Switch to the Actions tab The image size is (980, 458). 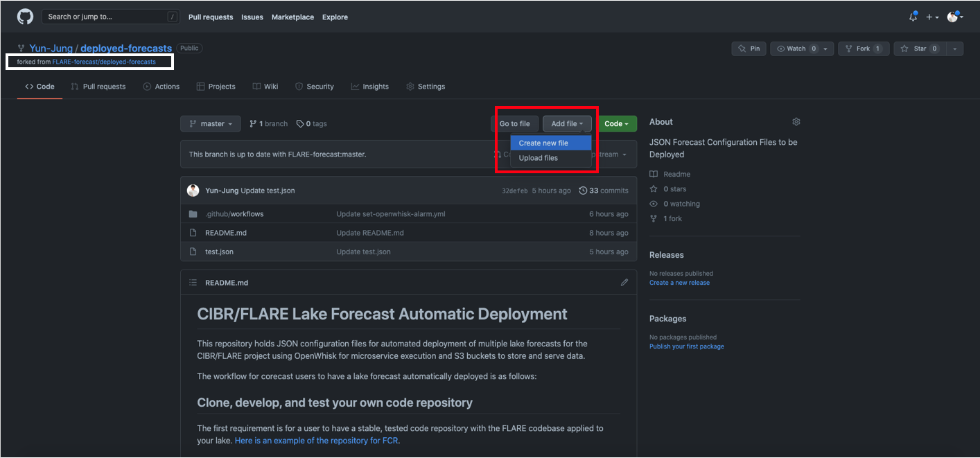click(x=161, y=87)
